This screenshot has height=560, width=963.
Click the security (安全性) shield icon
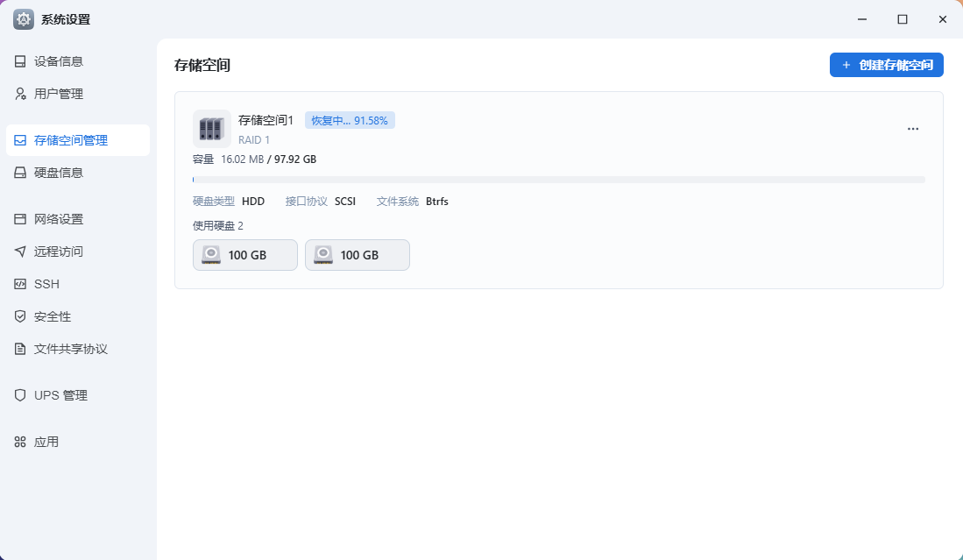point(20,316)
